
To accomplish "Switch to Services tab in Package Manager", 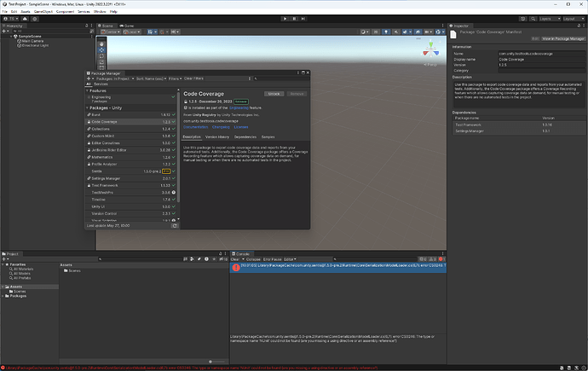I will coord(101,84).
